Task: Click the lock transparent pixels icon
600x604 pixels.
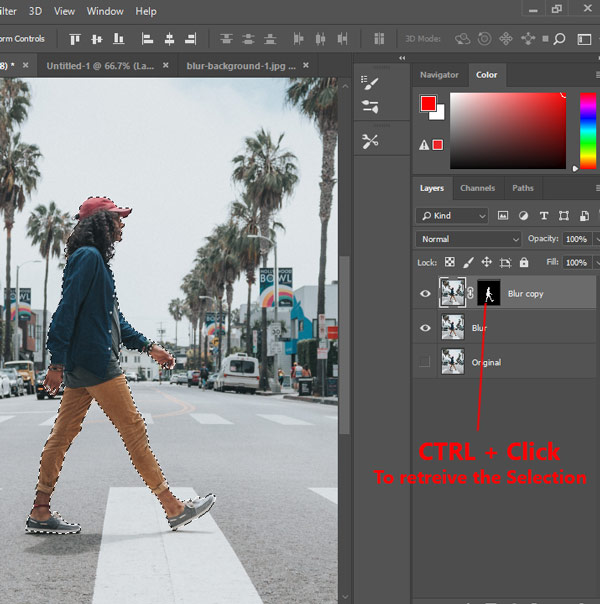Action: [449, 263]
